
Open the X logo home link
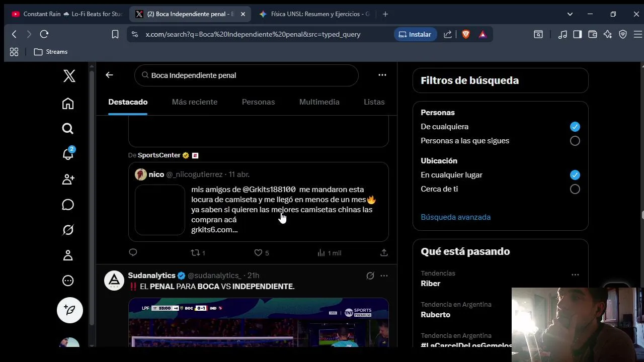tap(69, 76)
